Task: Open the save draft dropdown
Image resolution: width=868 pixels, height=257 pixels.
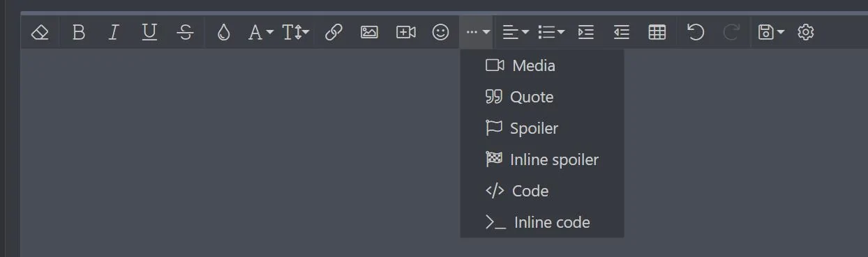Action: coord(770,32)
